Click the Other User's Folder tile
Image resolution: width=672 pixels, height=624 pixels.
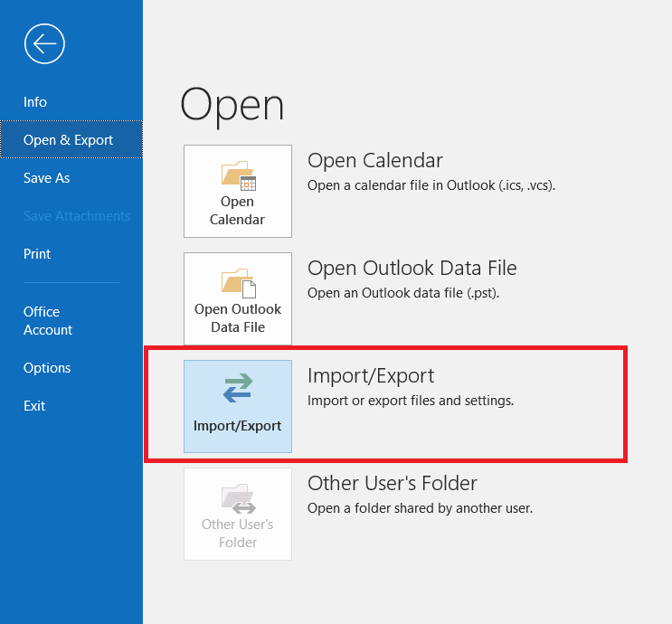(238, 514)
